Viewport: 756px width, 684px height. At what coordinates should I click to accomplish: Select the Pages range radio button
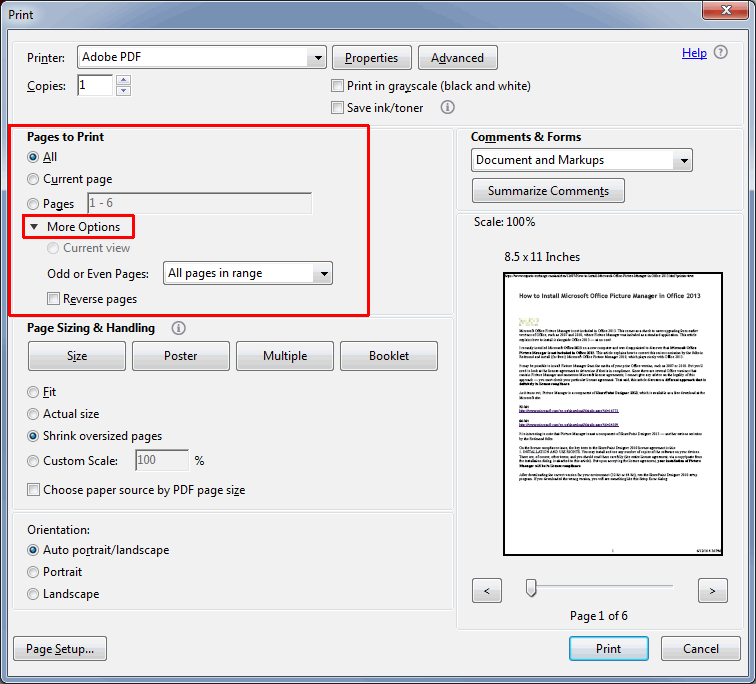pos(33,204)
